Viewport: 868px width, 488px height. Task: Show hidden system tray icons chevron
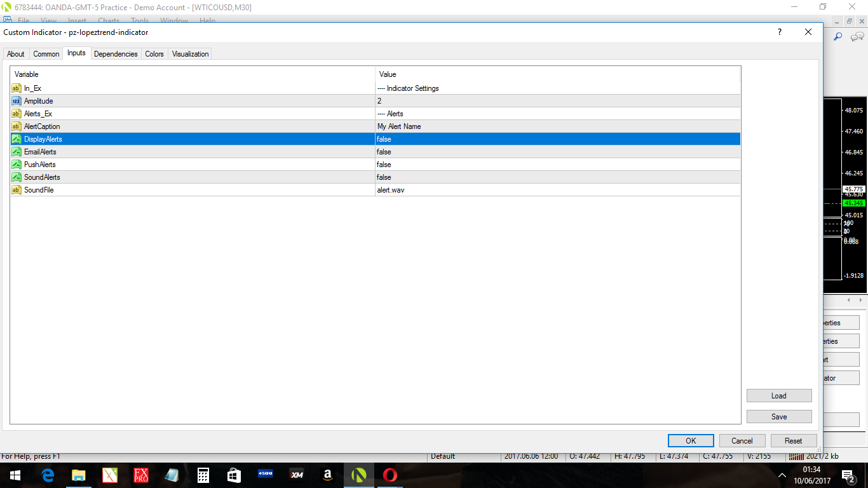tap(782, 475)
